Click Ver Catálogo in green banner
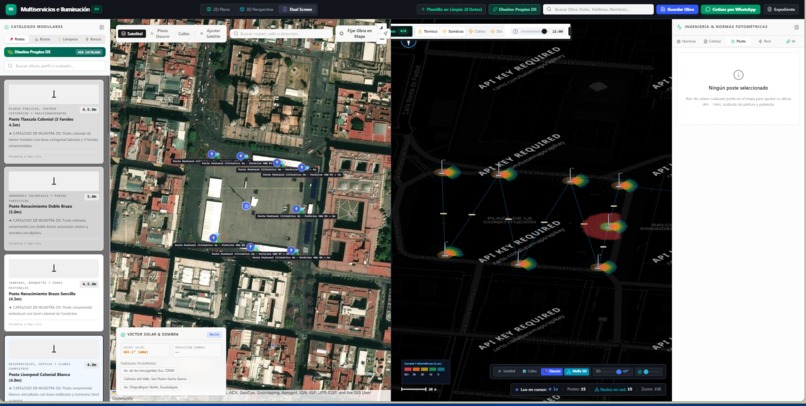The width and height of the screenshot is (806, 406). point(89,52)
